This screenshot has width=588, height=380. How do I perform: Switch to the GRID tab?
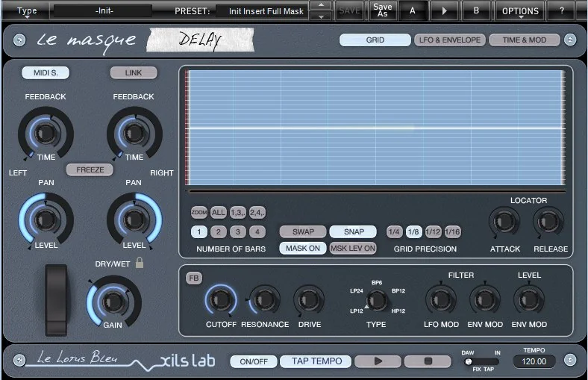[x=375, y=40]
